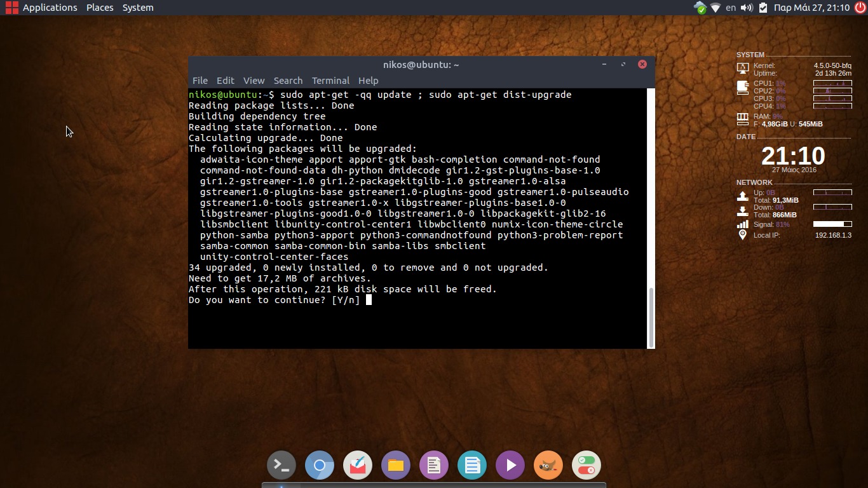This screenshot has height=488, width=868.
Task: Launch the purple text editor dock icon
Action: tap(434, 465)
